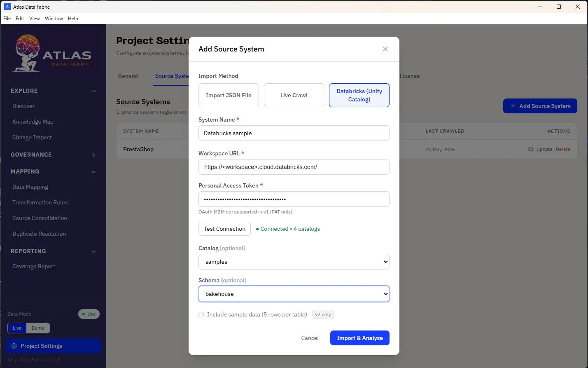Image resolution: width=588 pixels, height=368 pixels.
Task: Delete the PrestaShop source system
Action: point(563,149)
